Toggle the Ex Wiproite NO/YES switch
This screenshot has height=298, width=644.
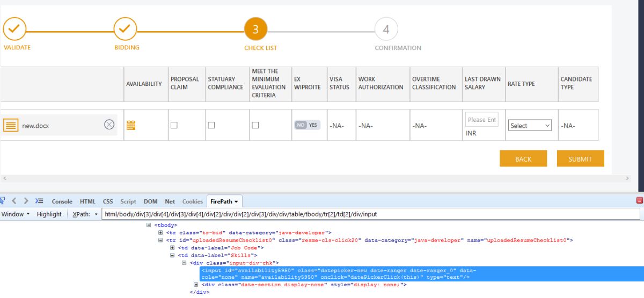click(308, 125)
